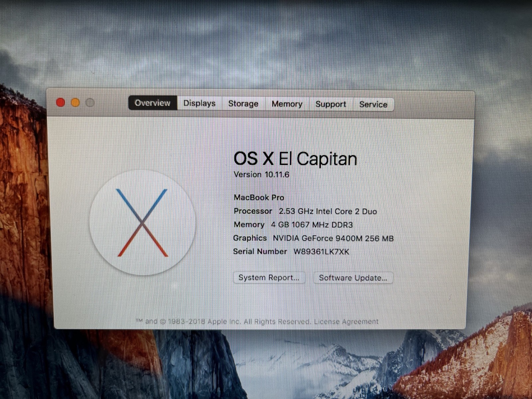This screenshot has width=532, height=399.
Task: Click the 4 GB 1067 MHz DDR3 value
Action: coord(312,225)
